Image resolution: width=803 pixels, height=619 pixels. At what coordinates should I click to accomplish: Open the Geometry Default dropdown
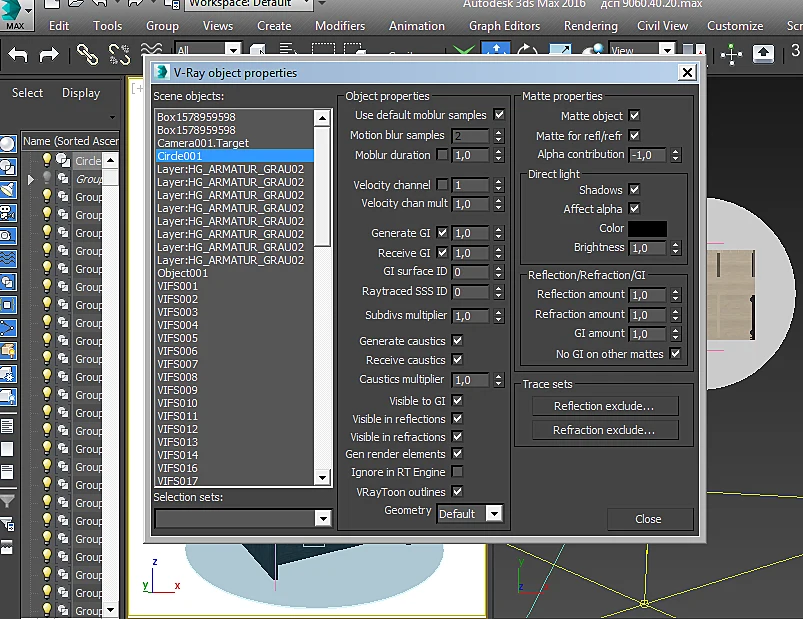coord(494,514)
